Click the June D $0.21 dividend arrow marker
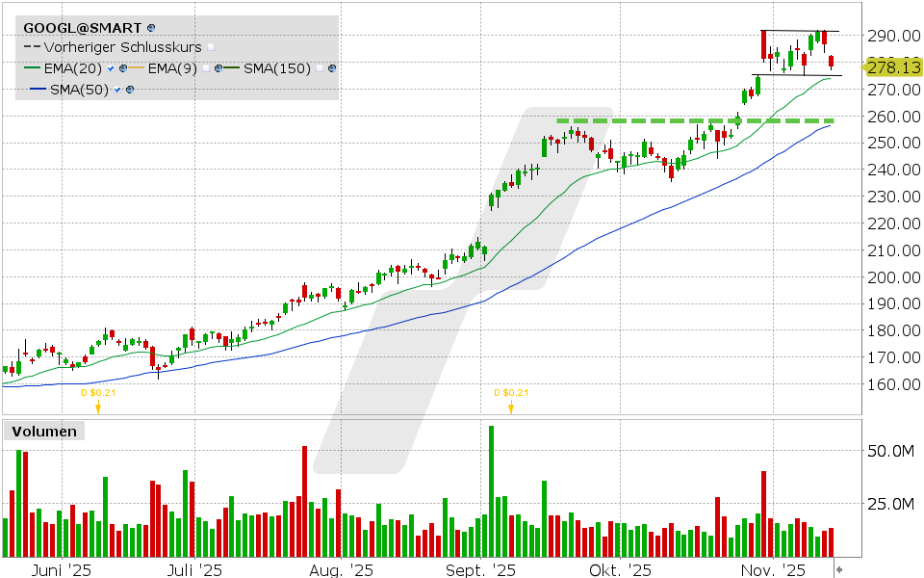Screen dimensions: 924x578 tap(97, 407)
